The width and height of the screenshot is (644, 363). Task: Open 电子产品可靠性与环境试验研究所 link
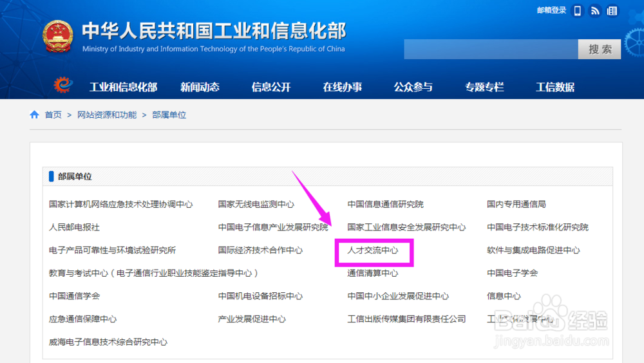coord(113,250)
